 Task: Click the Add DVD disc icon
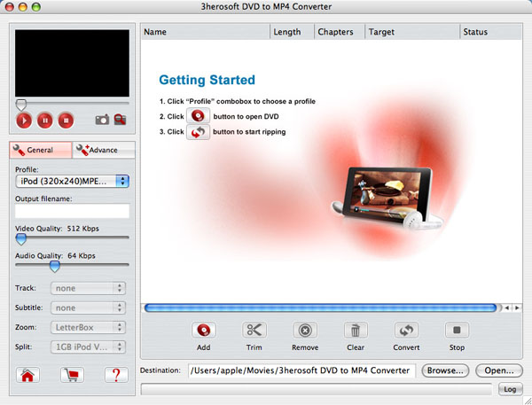(204, 330)
